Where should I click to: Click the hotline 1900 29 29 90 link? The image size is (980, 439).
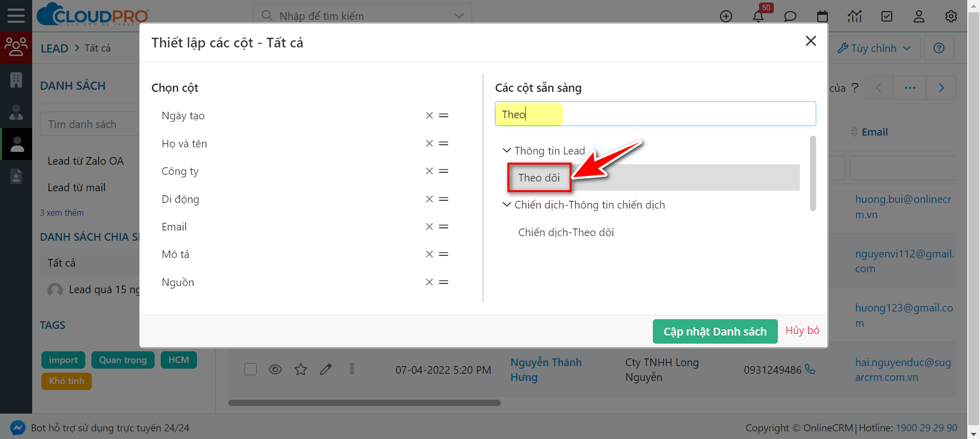pos(926,428)
